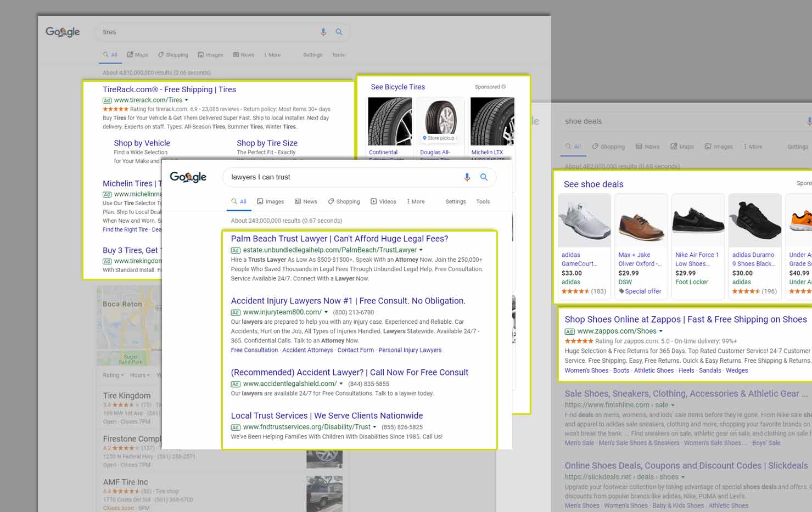Open the News tab in tires search window

(x=244, y=55)
